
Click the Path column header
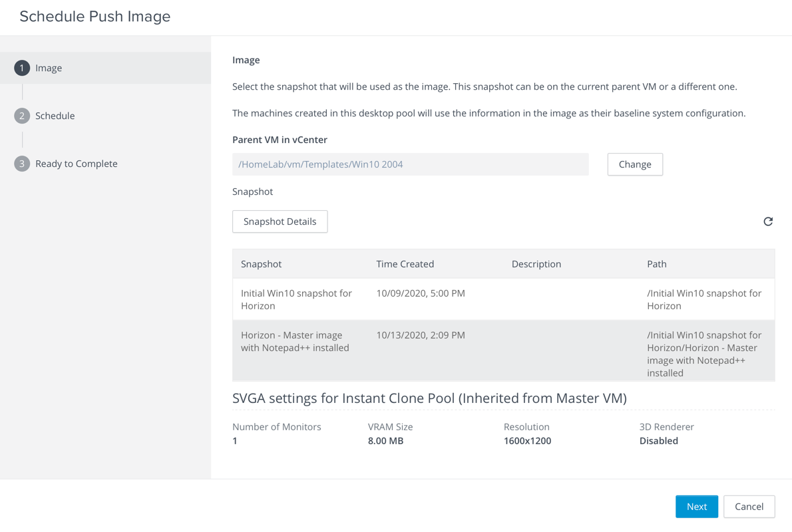(656, 264)
